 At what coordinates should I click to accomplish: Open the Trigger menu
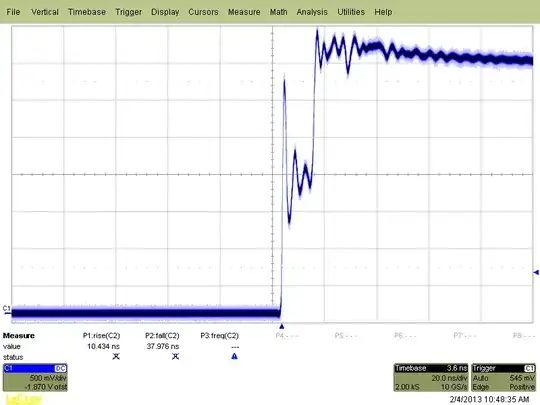[x=128, y=12]
